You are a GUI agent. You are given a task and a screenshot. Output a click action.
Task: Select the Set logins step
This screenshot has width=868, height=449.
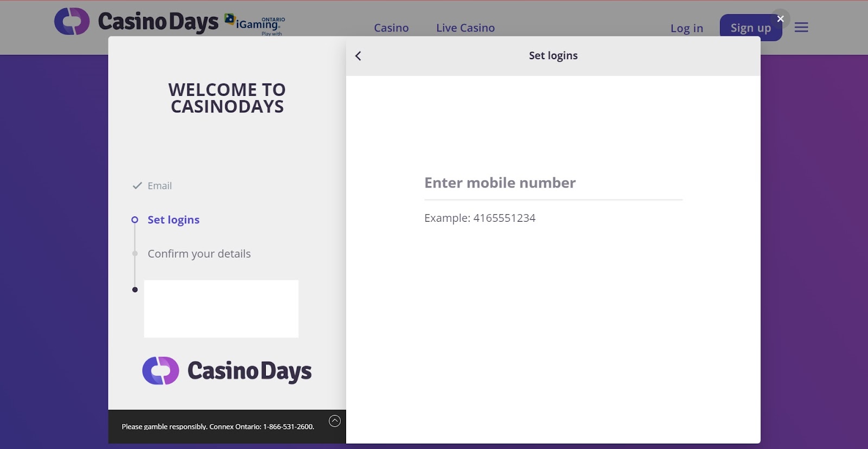click(174, 220)
